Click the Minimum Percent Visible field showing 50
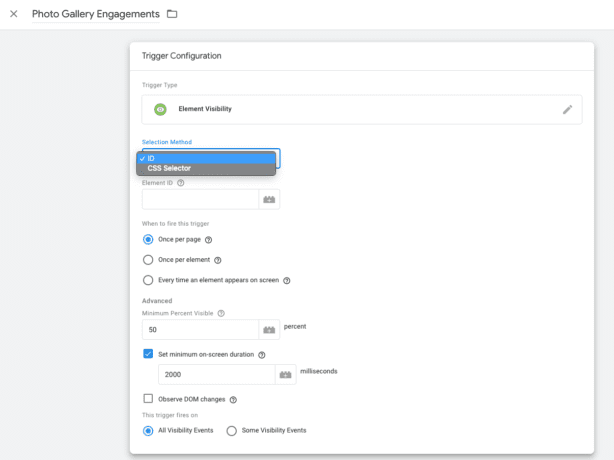Screen dimensions: 614x460 (x=200, y=330)
